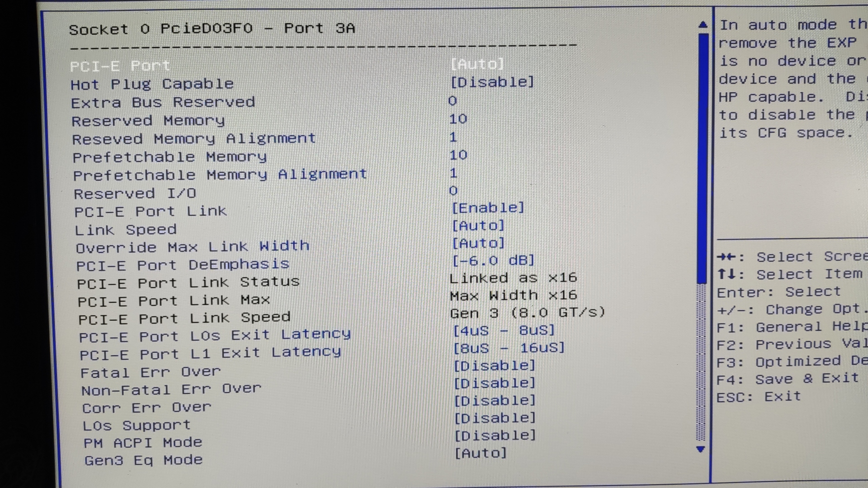Click the blue scrollbar thumb

pyautogui.click(x=703, y=158)
